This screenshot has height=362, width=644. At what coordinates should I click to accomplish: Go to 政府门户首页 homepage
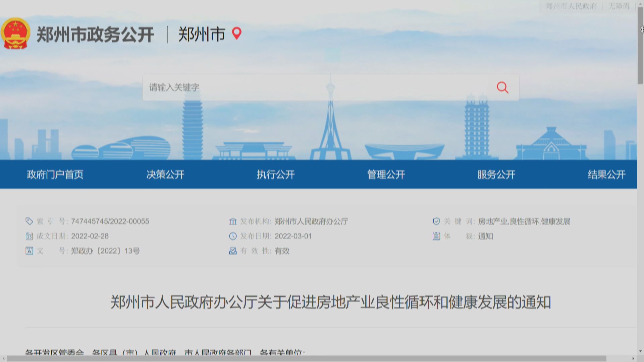click(x=55, y=175)
